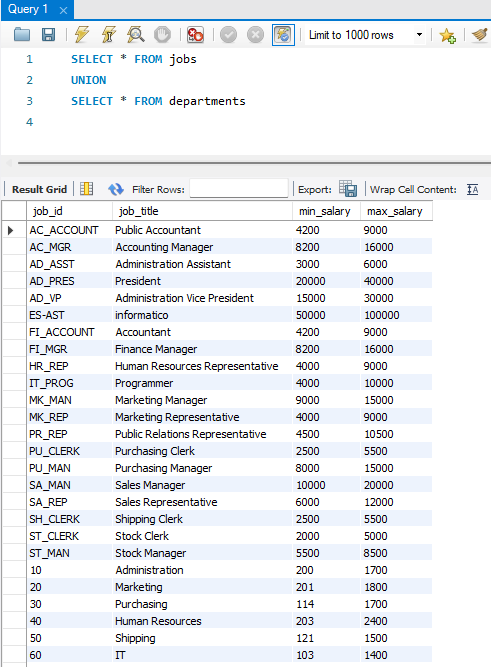
Task: Execute the query with the lightning bolt icon
Action: 82,34
